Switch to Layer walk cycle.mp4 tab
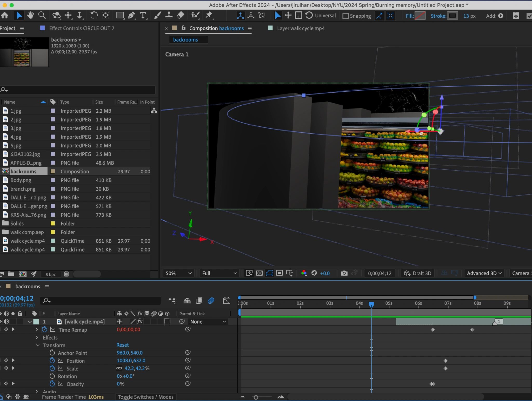 (301, 28)
